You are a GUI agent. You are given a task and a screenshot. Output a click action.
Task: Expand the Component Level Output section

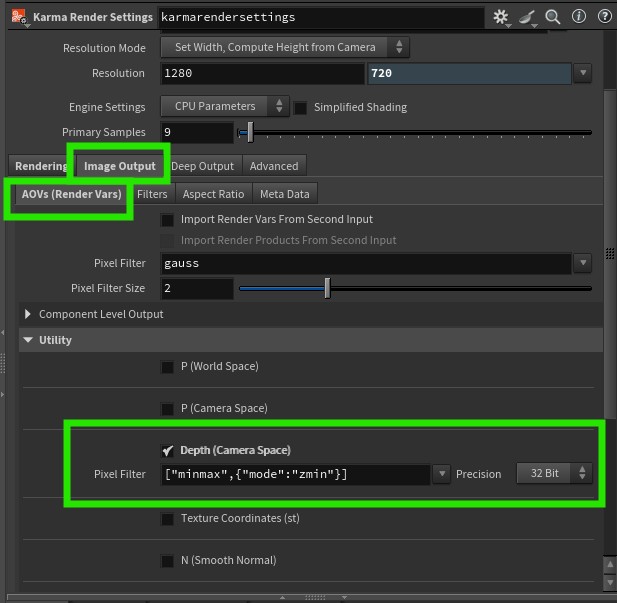click(28, 314)
